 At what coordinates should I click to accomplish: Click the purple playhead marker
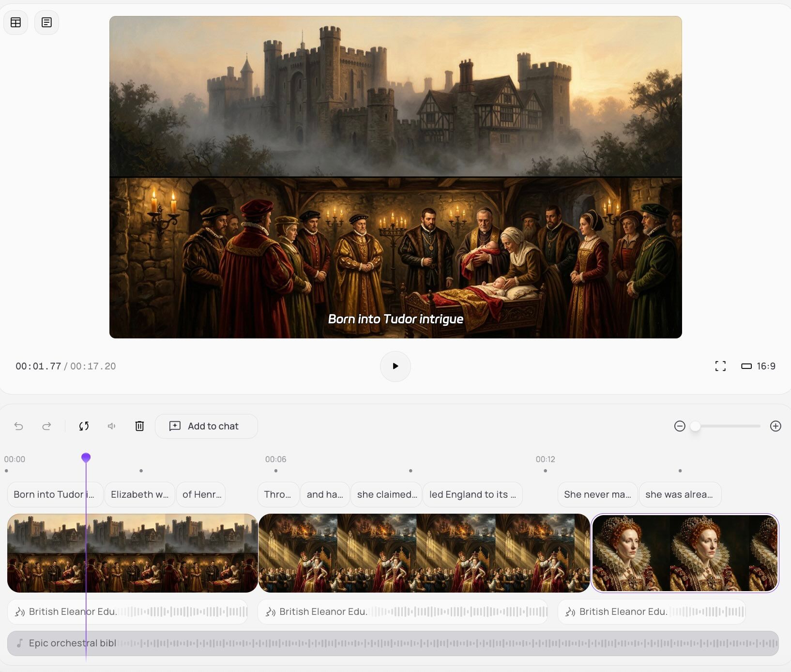[86, 458]
